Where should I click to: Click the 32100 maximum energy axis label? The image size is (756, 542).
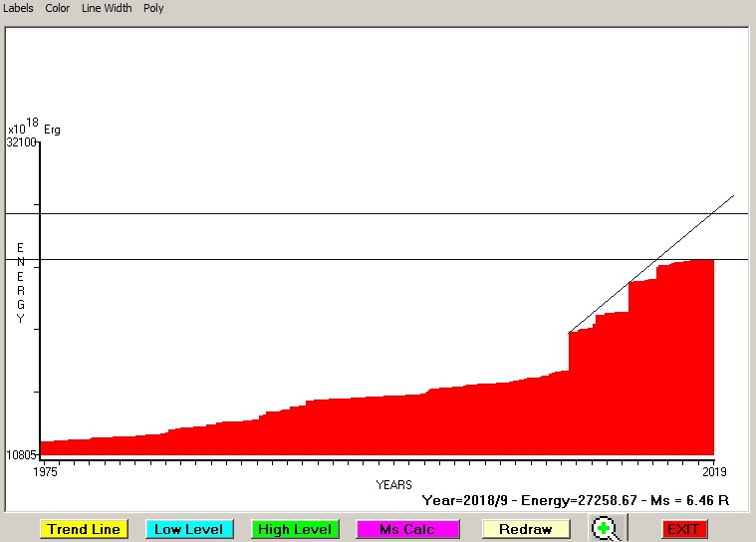tap(21, 142)
